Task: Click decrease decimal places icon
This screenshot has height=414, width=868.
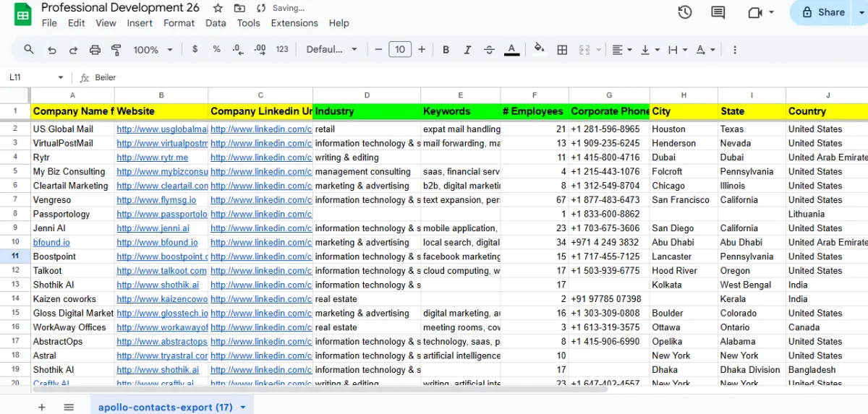Action: click(x=238, y=50)
